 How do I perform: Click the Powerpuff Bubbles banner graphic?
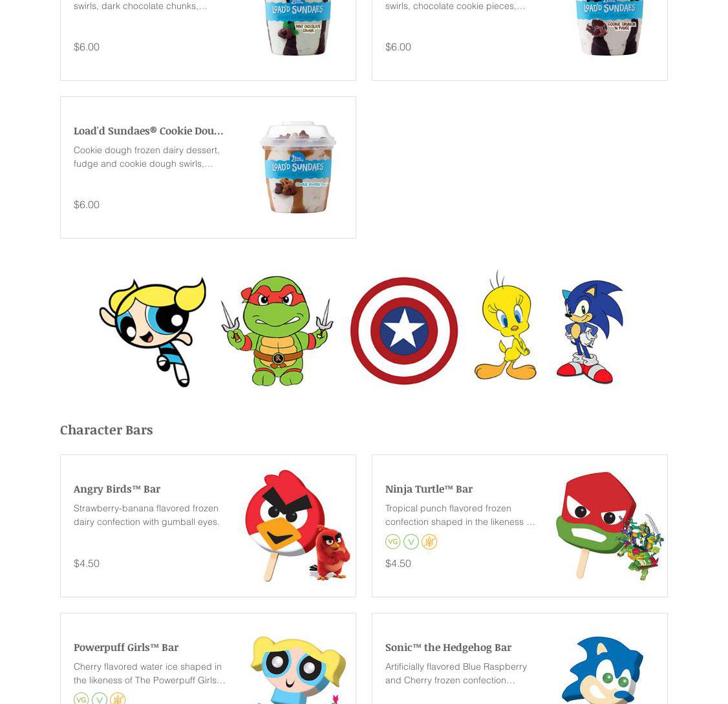tap(153, 332)
